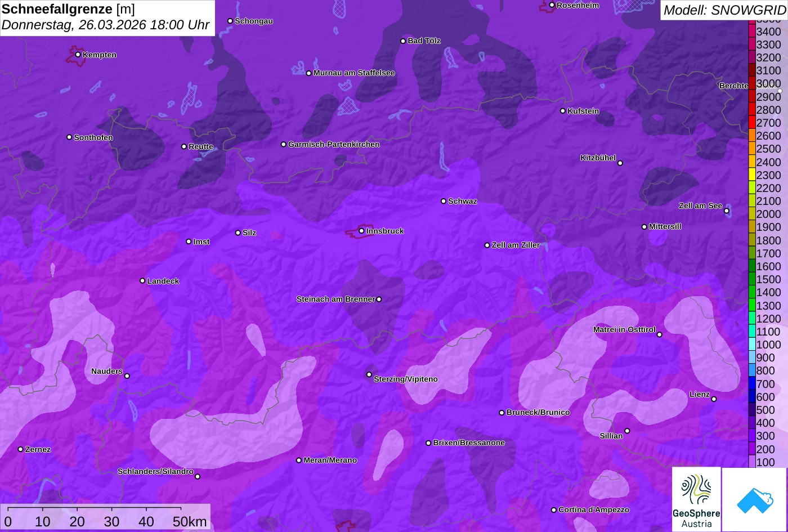The width and height of the screenshot is (788, 532).
Task: Click the Zell am Ziller marker dot
Action: [487, 245]
